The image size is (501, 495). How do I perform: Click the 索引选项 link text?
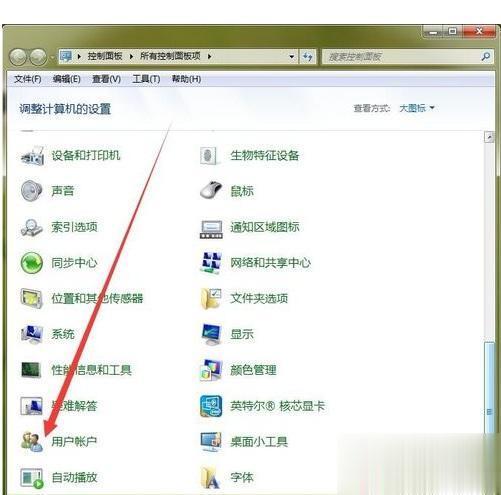coord(74,227)
